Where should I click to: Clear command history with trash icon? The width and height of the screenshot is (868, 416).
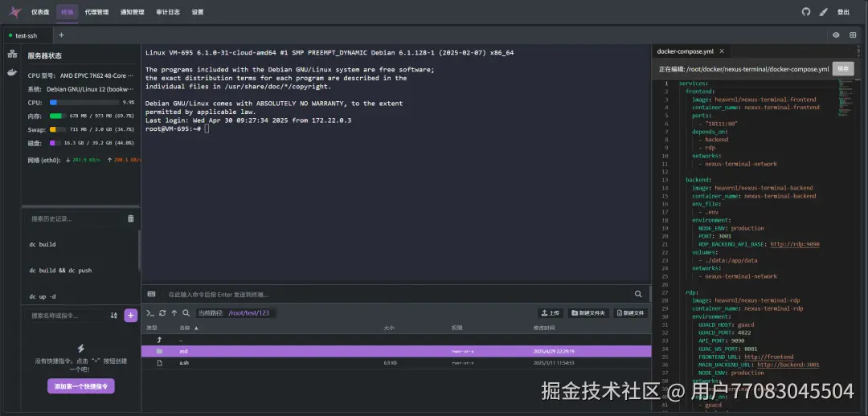[131, 218]
